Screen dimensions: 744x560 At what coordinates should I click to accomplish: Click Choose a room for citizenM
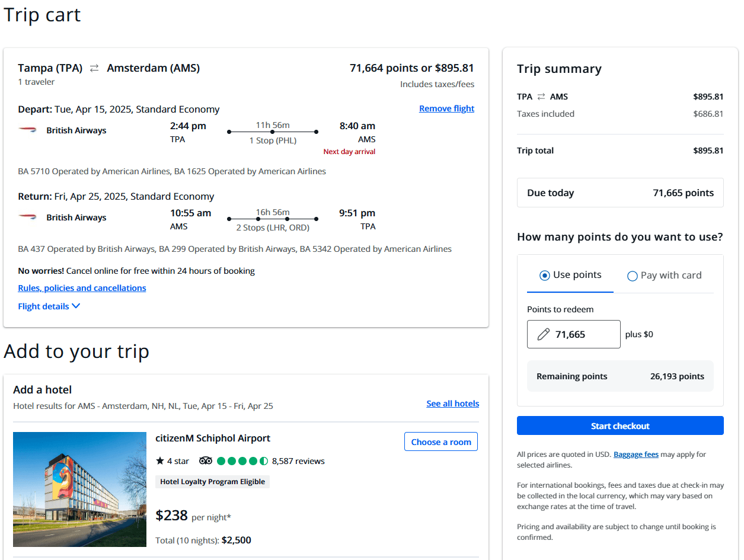click(440, 441)
